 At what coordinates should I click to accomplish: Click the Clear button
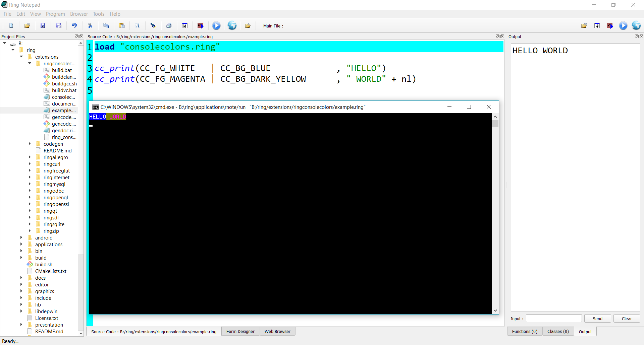point(627,319)
